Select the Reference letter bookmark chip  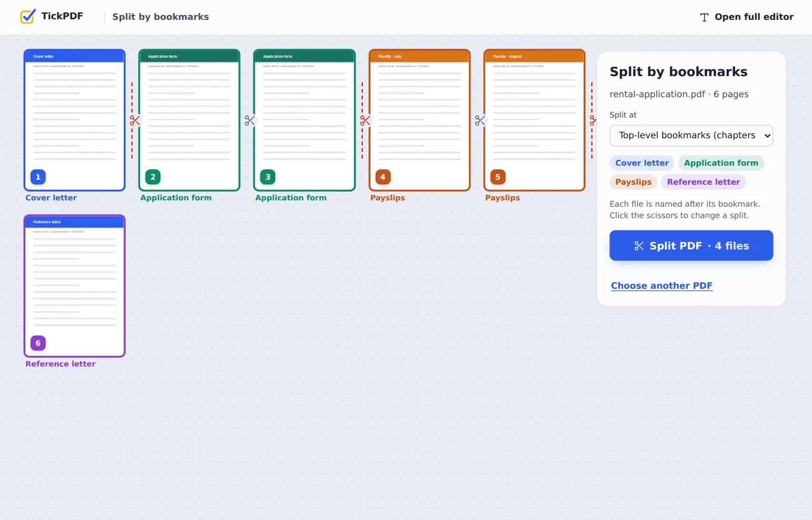pyautogui.click(x=703, y=182)
